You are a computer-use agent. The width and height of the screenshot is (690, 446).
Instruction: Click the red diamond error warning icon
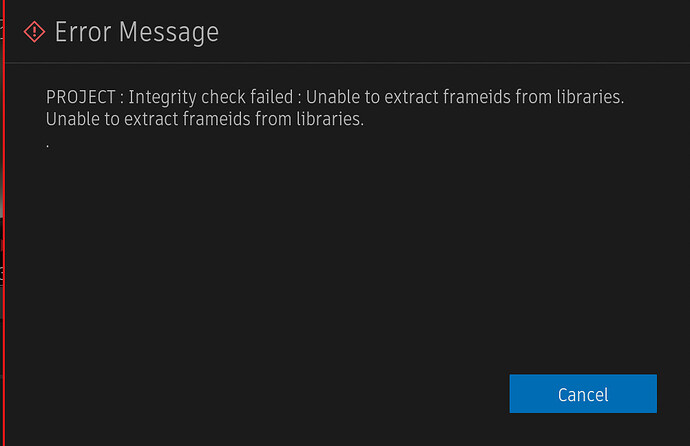point(34,32)
